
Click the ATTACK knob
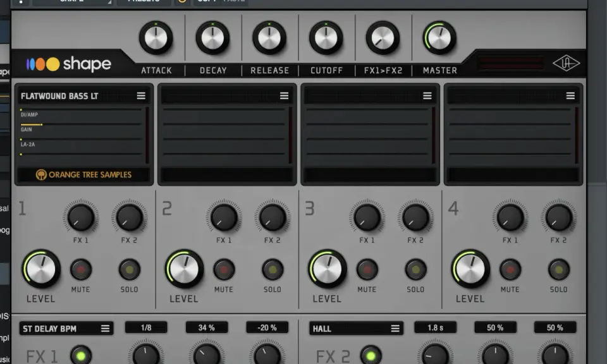pyautogui.click(x=156, y=38)
